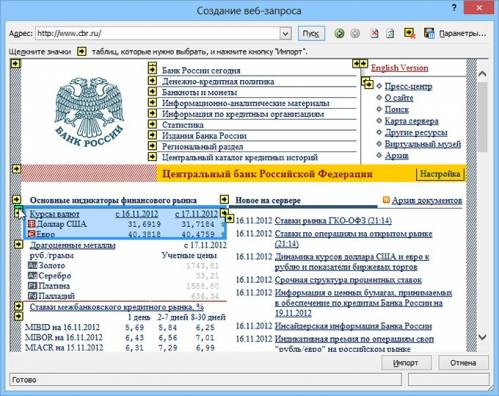Screen dimensions: 499x396
Task: Click the scrollbar up arrow
Action: pyautogui.click(x=482, y=74)
